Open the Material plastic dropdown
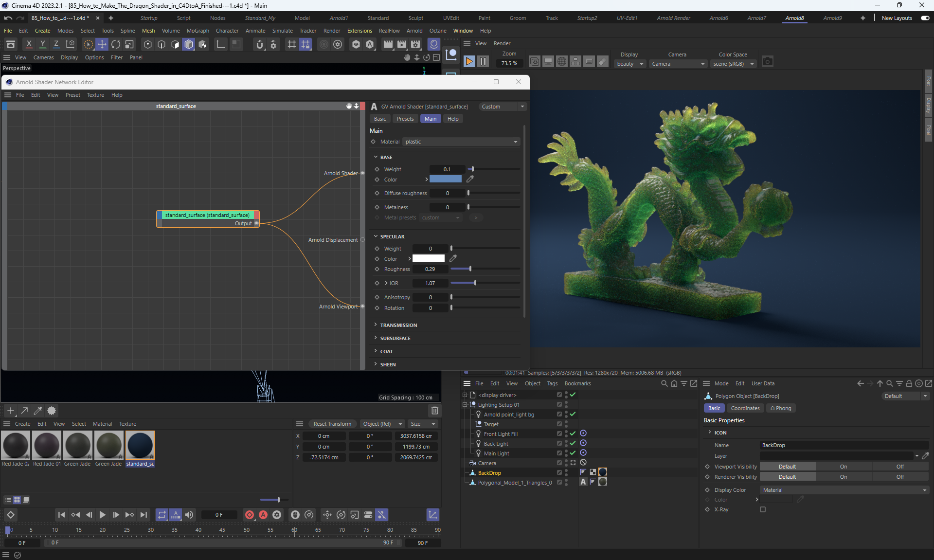Screen dimensions: 934x560 tap(461, 142)
